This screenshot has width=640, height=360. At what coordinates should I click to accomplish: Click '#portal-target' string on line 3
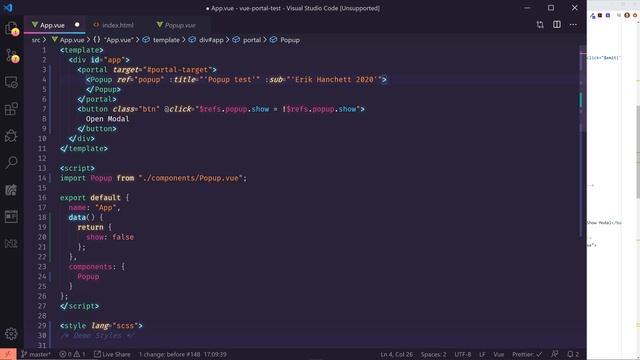(x=178, y=70)
